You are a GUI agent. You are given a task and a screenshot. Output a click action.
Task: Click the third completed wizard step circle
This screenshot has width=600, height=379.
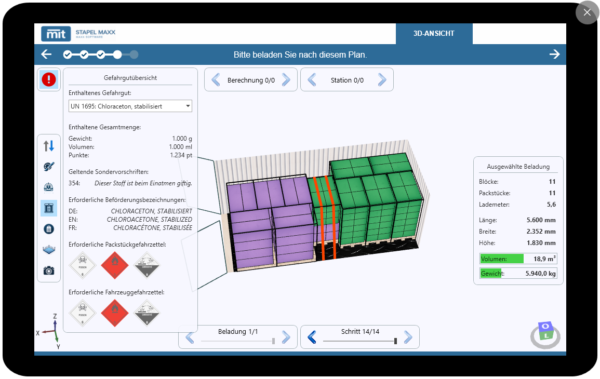[x=101, y=55]
